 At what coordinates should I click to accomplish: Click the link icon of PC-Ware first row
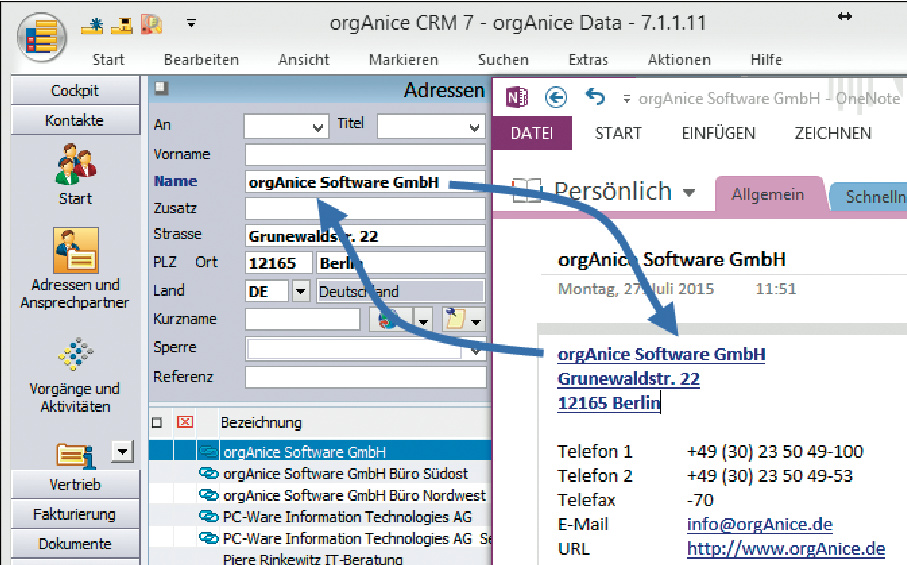[209, 517]
